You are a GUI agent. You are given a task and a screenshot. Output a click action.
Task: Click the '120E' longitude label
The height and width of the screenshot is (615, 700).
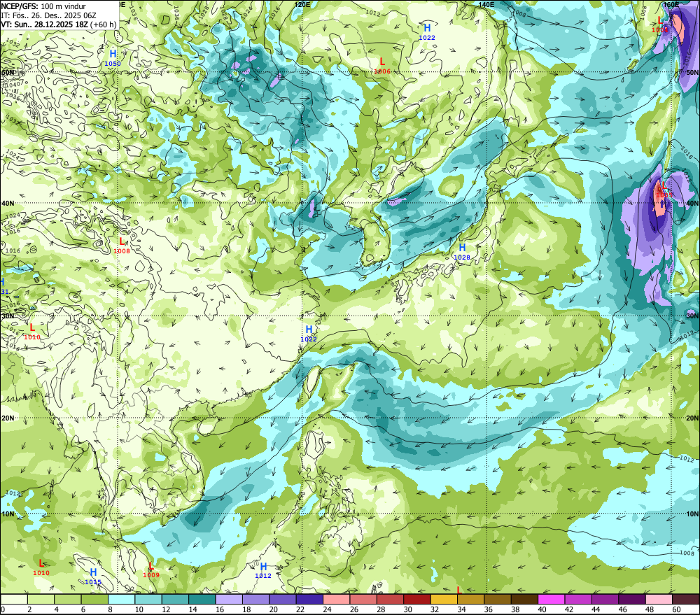tap(302, 4)
